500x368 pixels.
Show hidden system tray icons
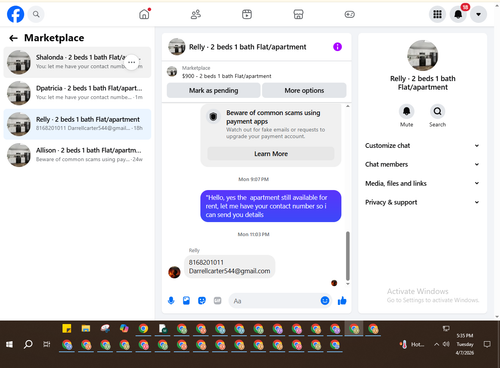pos(436,344)
